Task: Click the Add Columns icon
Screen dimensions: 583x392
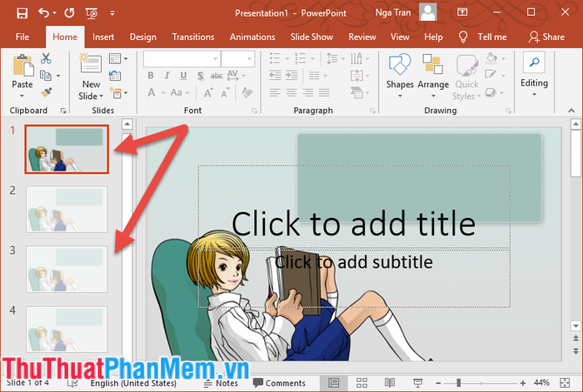Action: [x=314, y=76]
